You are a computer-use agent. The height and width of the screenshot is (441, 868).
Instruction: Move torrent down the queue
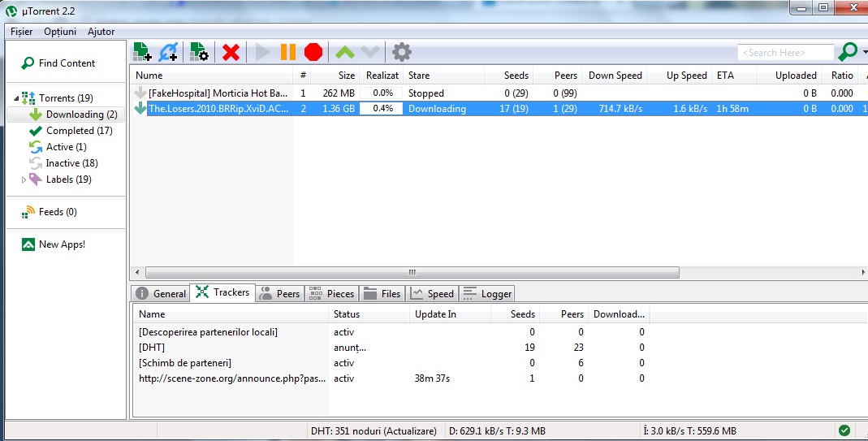coord(370,53)
